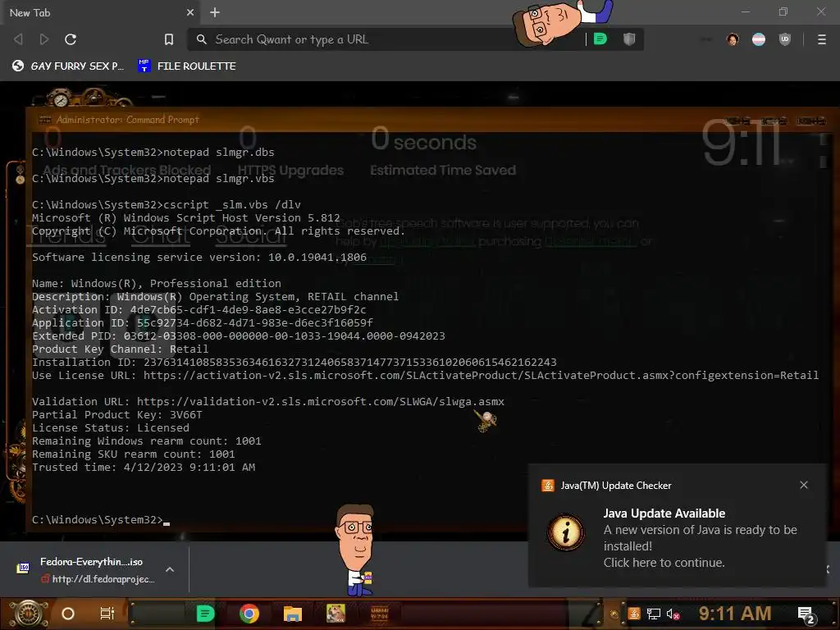The image size is (840, 630).
Task: Go back using the browser back arrow
Action: click(x=18, y=39)
